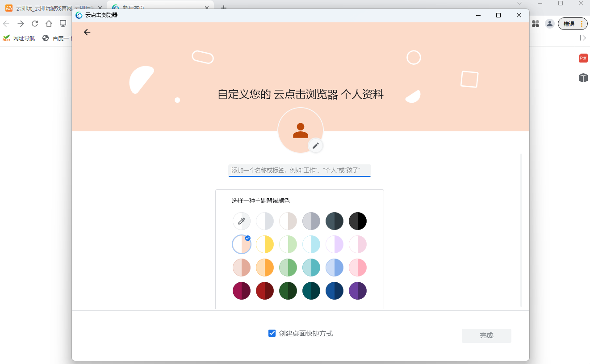
Task: Click the 云点击浏览器 logo in the dialog titlebar
Action: 79,15
